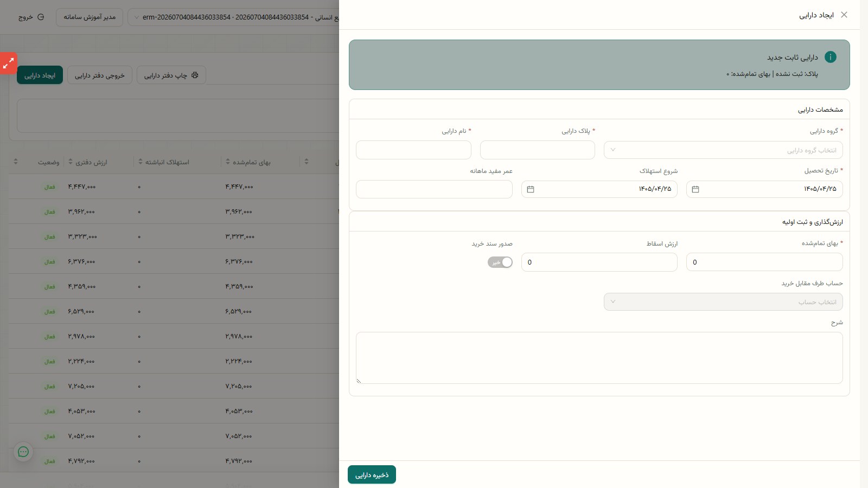Click چاپ دفتر دارایی print button
Screen dimensions: 868x488
point(171,75)
